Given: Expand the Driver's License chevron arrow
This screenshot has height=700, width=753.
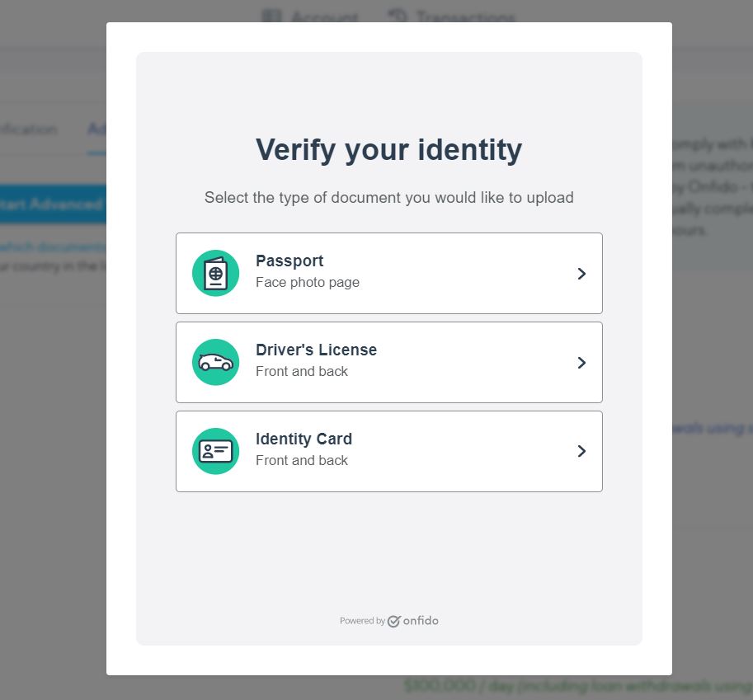Looking at the screenshot, I should (581, 363).
